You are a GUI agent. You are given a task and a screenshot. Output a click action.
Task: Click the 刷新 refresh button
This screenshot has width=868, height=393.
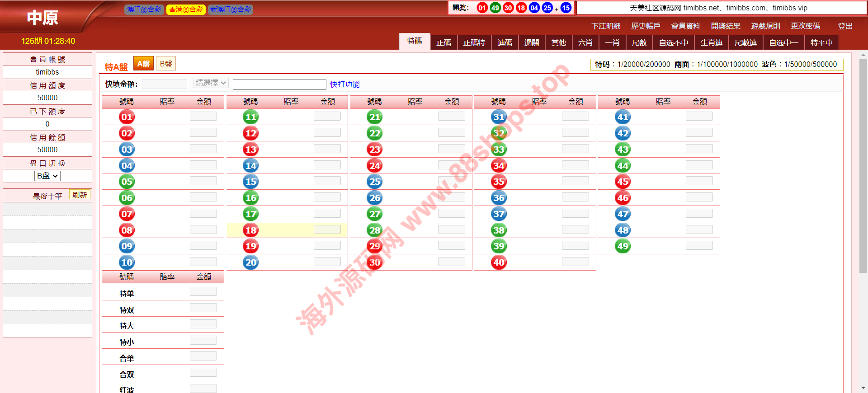[80, 195]
